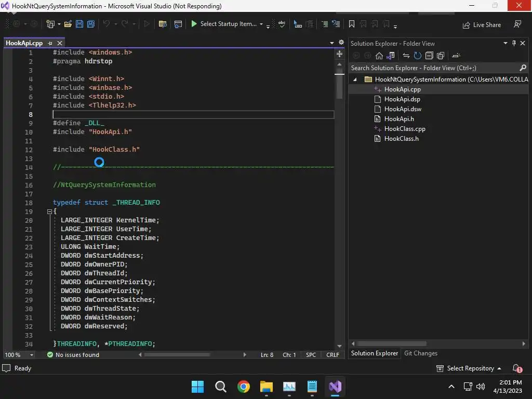Click the Solution Explorer search magnifier
Image resolution: width=532 pixels, height=399 pixels.
point(523,68)
